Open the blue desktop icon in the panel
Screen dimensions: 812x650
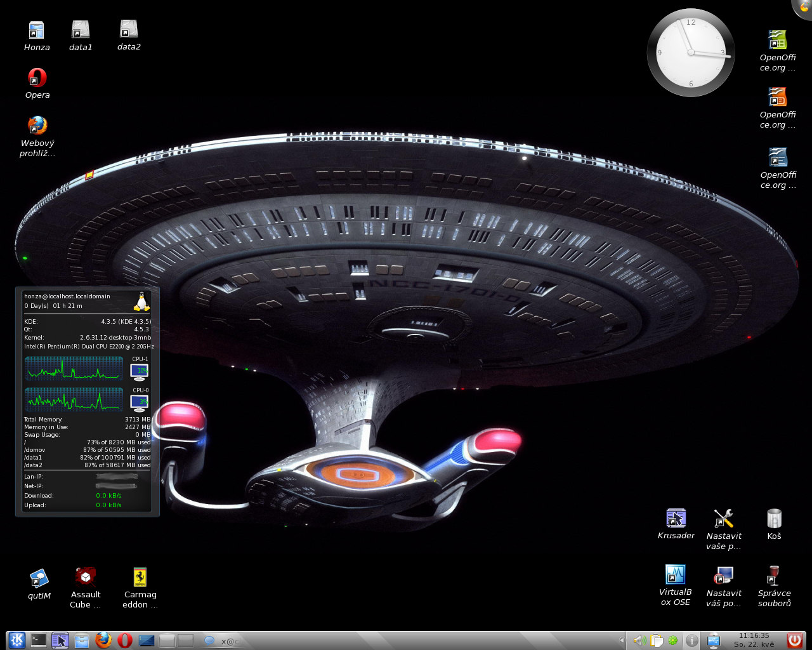click(147, 640)
